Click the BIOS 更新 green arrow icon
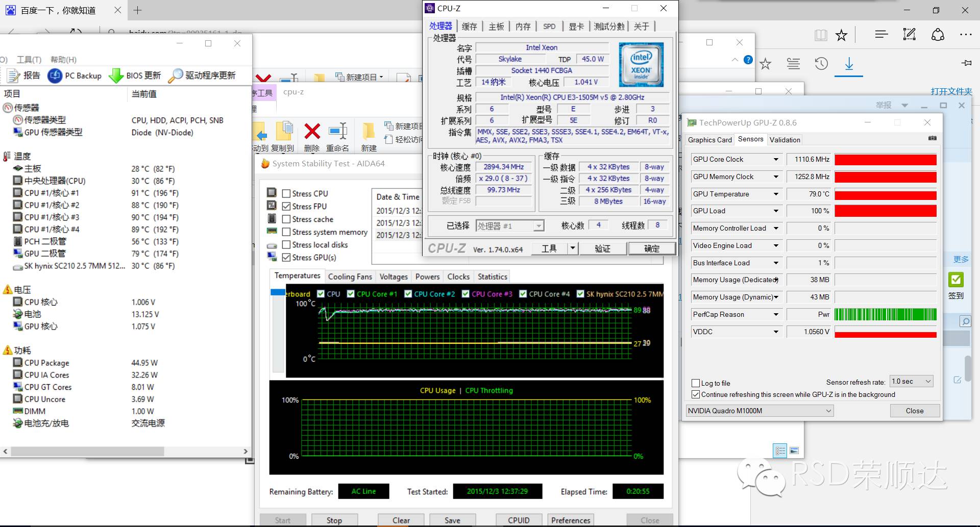The image size is (980, 527). point(116,76)
